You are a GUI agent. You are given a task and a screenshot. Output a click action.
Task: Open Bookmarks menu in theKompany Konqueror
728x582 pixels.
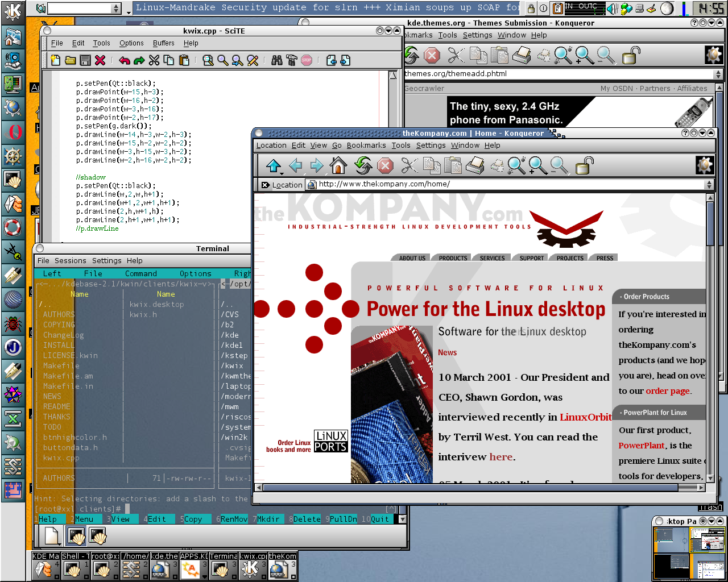366,145
